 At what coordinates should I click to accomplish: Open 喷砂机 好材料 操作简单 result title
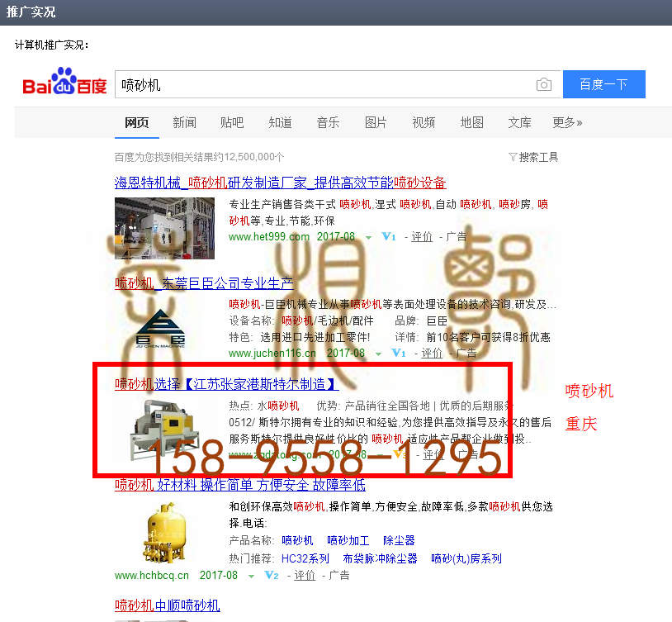pyautogui.click(x=240, y=485)
